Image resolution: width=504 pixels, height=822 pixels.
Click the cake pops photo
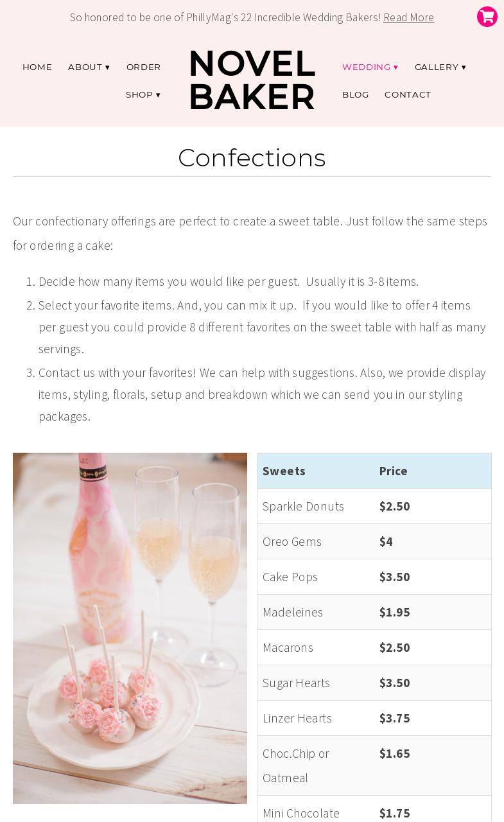pos(130,628)
